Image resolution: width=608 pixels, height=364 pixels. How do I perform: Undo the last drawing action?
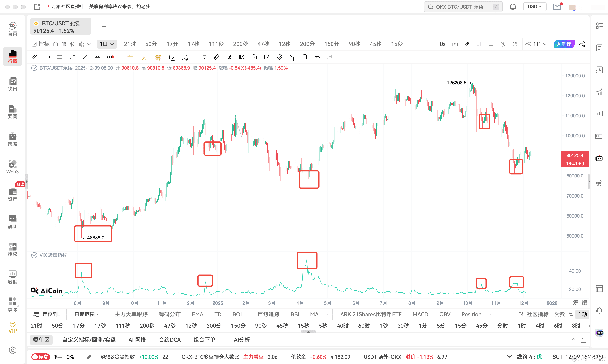317,57
